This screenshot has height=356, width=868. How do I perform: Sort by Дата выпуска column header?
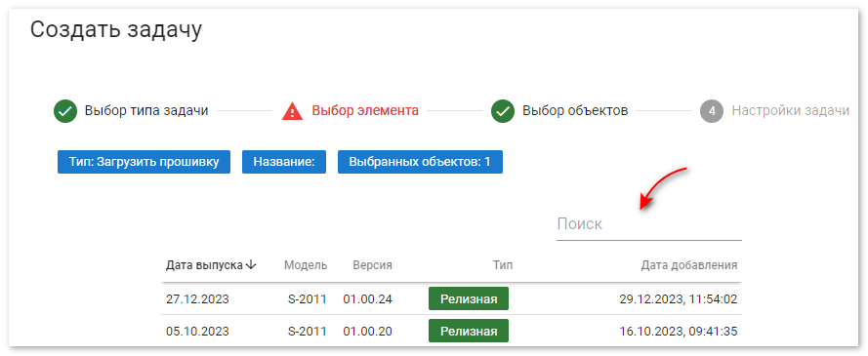tap(204, 264)
